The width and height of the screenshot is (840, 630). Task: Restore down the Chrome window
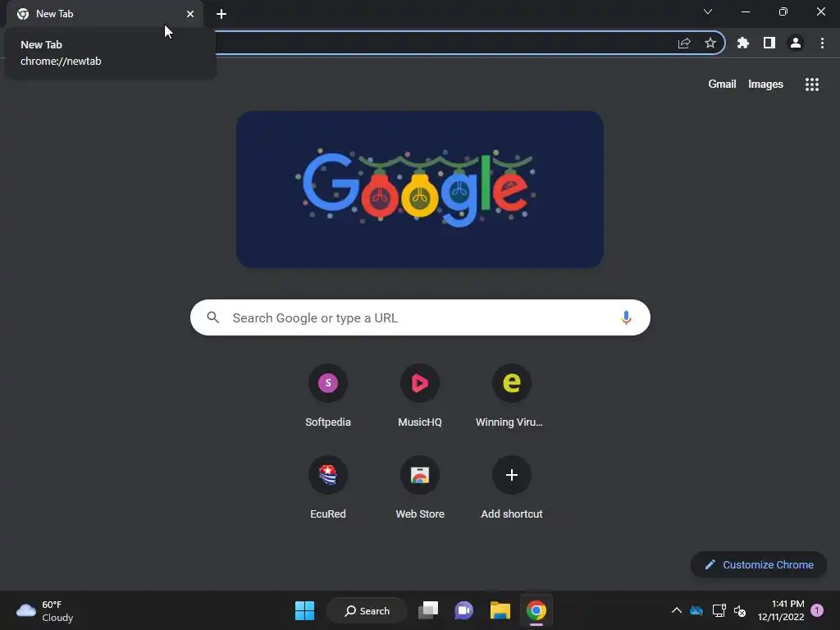tap(783, 11)
